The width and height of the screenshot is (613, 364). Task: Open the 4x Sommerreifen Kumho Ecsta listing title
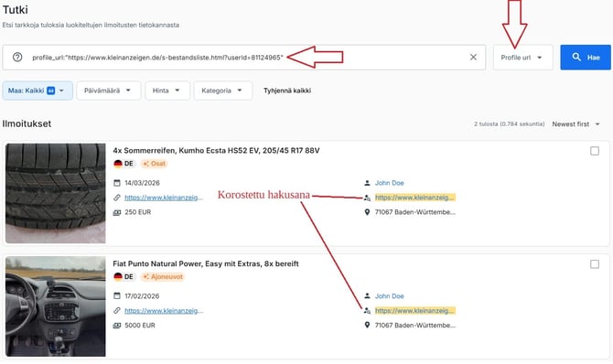[216, 151]
